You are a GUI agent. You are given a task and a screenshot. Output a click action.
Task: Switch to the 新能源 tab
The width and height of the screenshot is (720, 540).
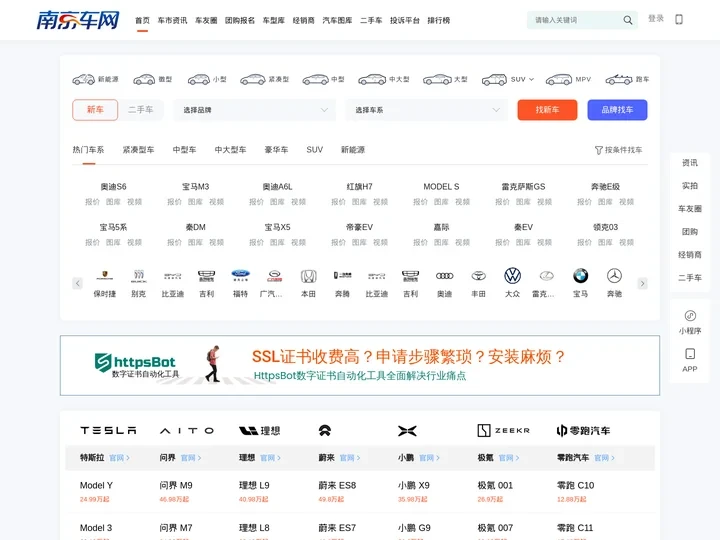(x=353, y=150)
